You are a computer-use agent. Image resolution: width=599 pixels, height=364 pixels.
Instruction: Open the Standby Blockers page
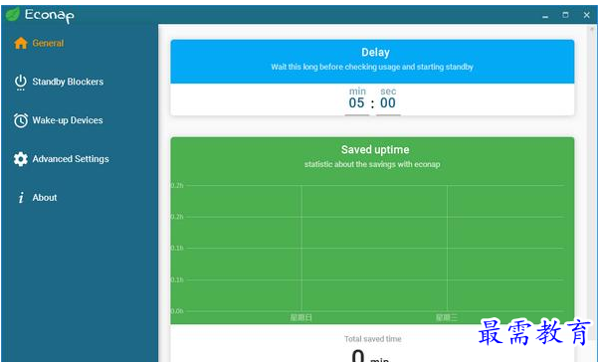pyautogui.click(x=68, y=82)
